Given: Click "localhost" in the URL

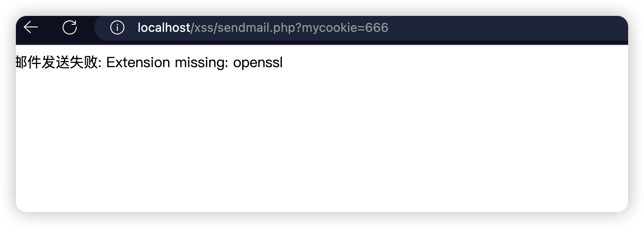Looking at the screenshot, I should pos(164,28).
